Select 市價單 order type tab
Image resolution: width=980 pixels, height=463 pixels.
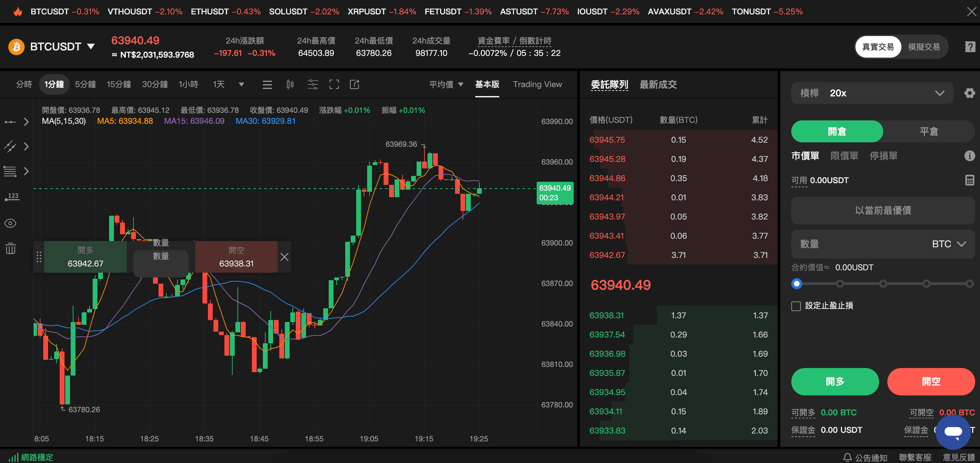click(x=805, y=155)
